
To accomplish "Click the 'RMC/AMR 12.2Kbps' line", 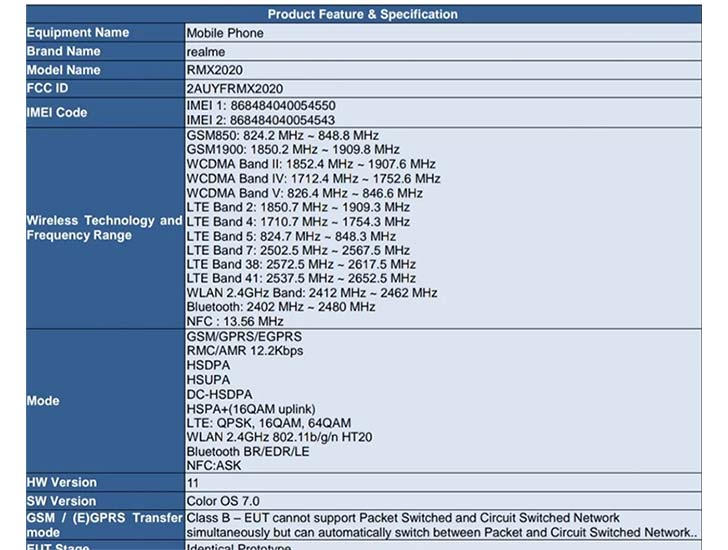I will (x=245, y=351).
